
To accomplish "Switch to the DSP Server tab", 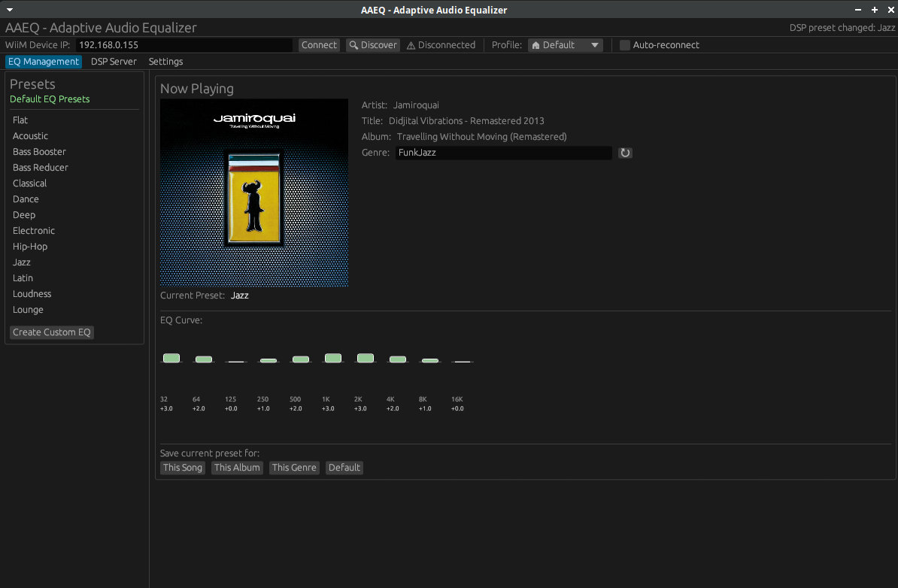I will tap(114, 62).
